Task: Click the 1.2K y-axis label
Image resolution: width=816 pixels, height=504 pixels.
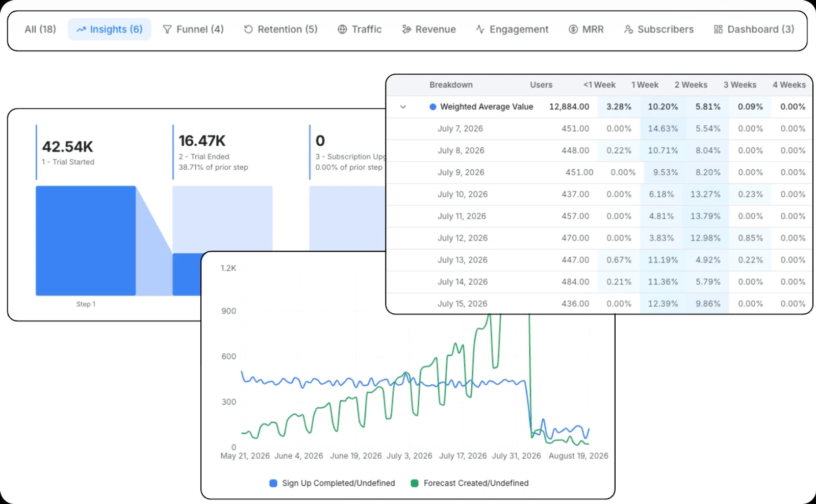Action: pos(228,269)
